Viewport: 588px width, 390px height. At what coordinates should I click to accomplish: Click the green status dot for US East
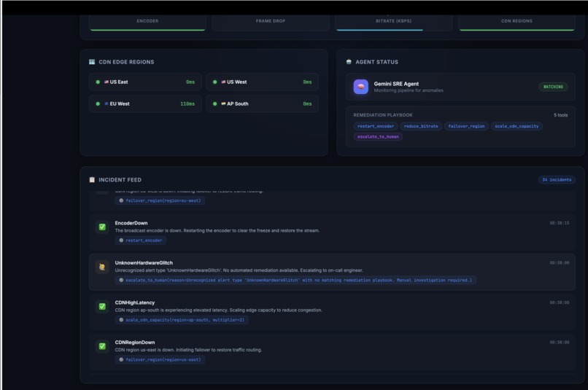98,82
